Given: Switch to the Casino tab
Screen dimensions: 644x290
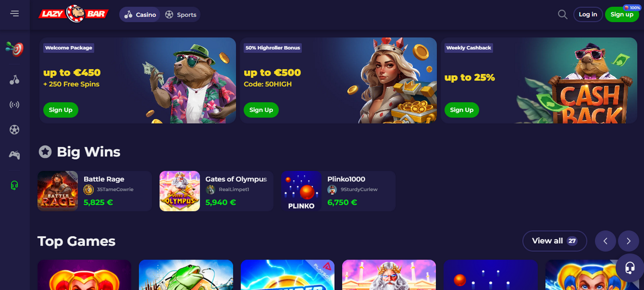Looking at the screenshot, I should (140, 14).
